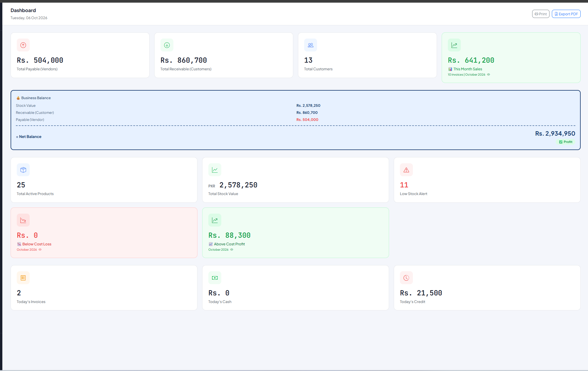Click the Above Cost Profit rising chart icon

point(215,220)
